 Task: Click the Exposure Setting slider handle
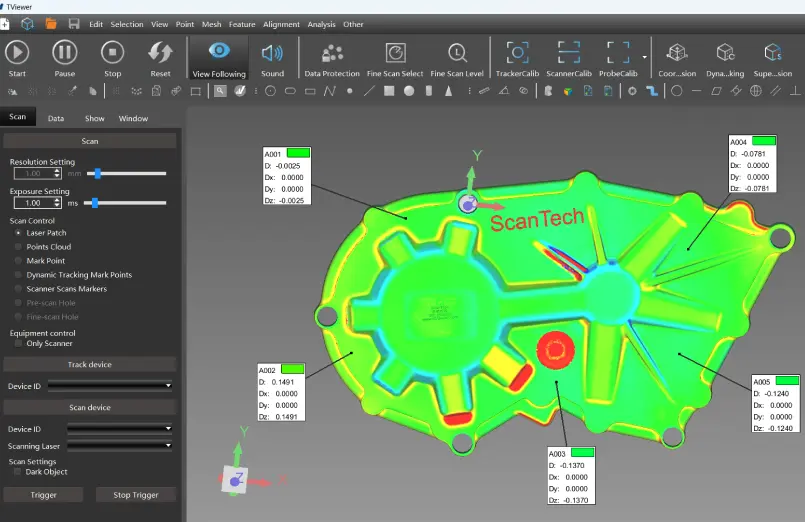94,203
